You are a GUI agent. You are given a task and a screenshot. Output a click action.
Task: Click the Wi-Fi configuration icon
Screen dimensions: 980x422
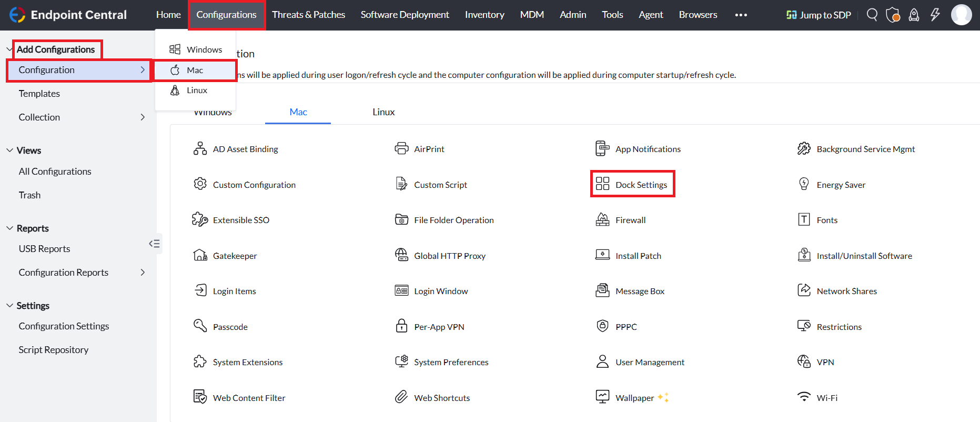(x=804, y=397)
